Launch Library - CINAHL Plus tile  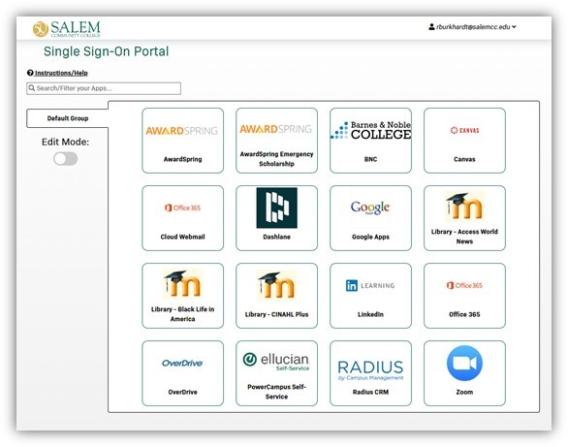click(276, 296)
